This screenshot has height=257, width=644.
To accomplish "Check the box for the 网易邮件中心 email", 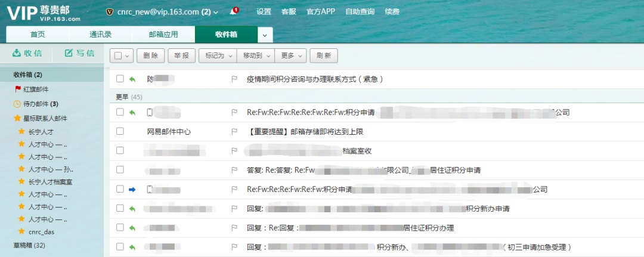I will [120, 131].
